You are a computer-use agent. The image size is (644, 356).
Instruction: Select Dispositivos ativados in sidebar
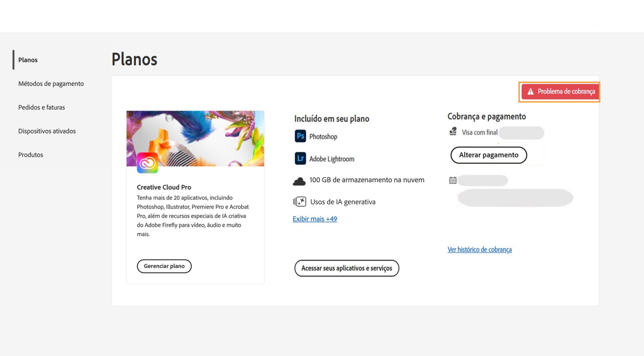(x=47, y=131)
